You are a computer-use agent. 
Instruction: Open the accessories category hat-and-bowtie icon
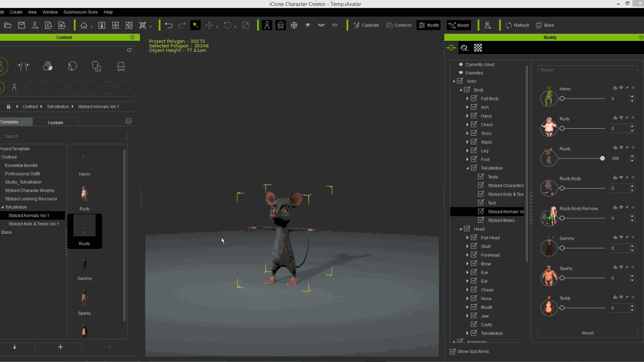(121, 66)
